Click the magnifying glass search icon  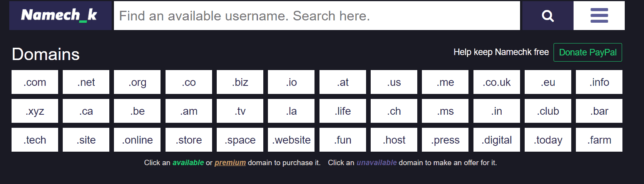coord(548,16)
